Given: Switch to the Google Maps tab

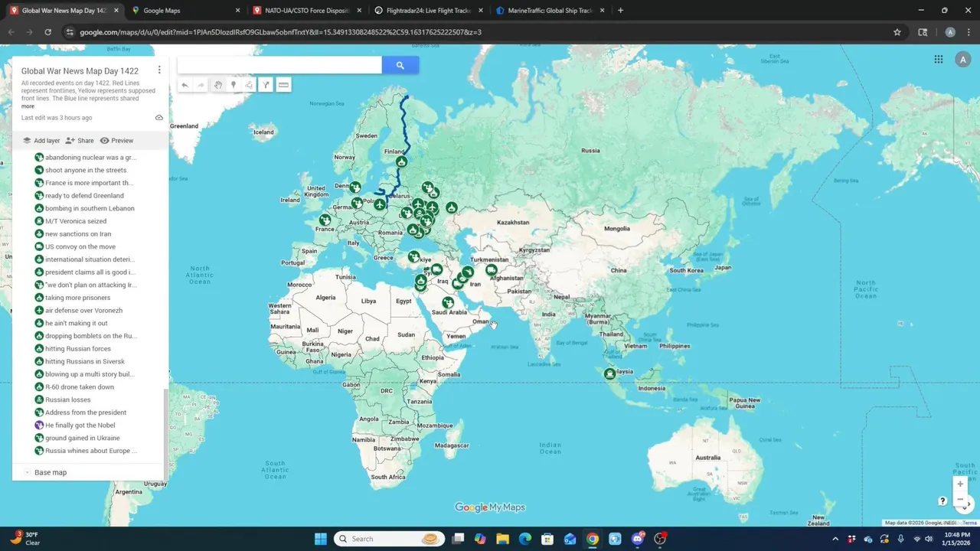Looking at the screenshot, I should point(185,11).
